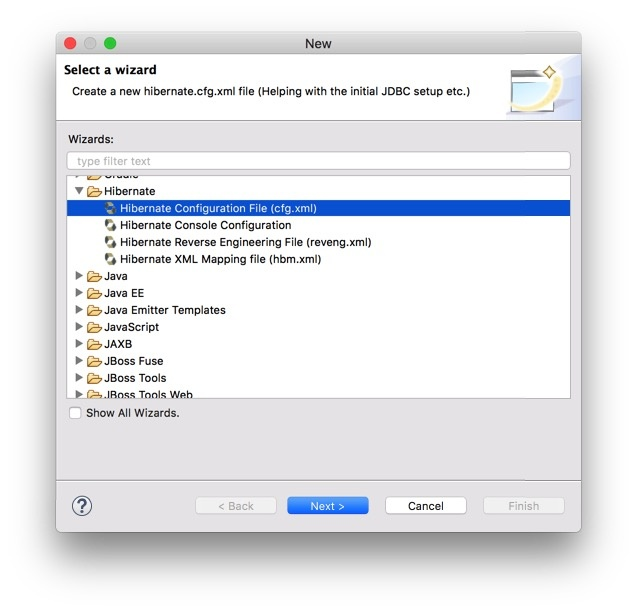Click the disabled Finish button

[524, 506]
